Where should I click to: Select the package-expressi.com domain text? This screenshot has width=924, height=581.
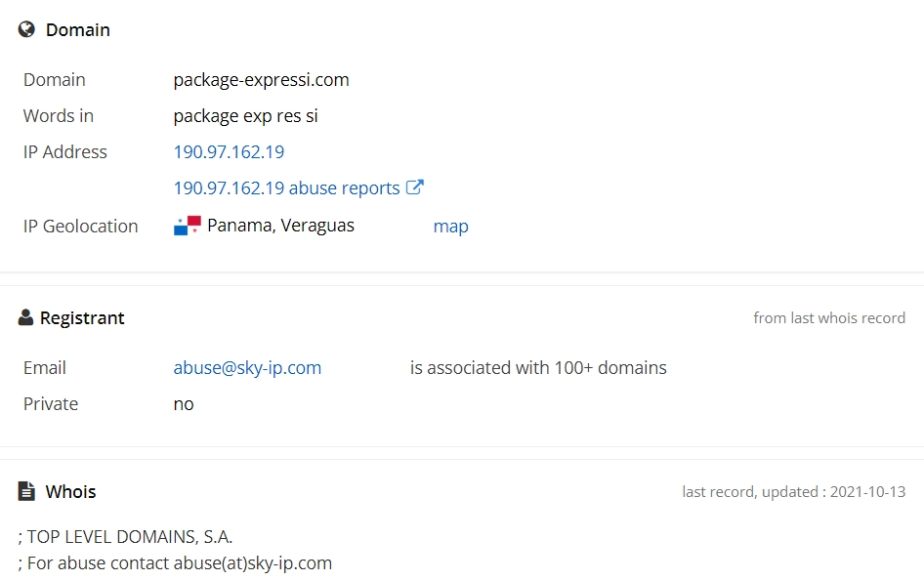tap(261, 80)
